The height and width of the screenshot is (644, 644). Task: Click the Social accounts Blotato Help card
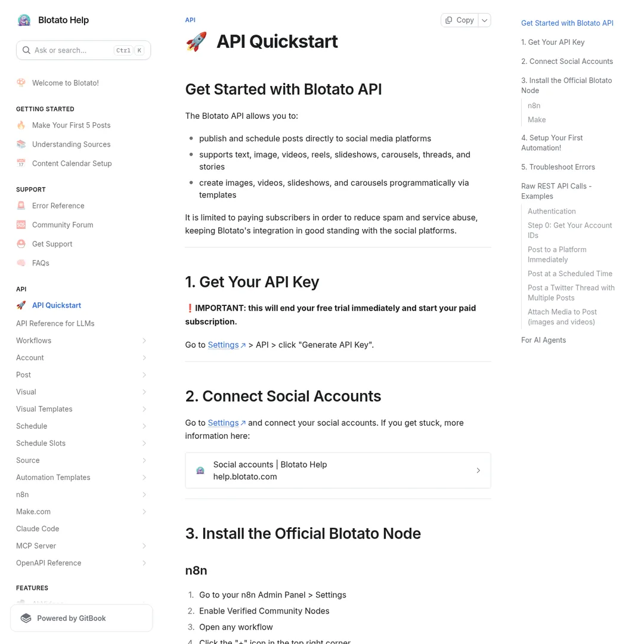pos(338,470)
